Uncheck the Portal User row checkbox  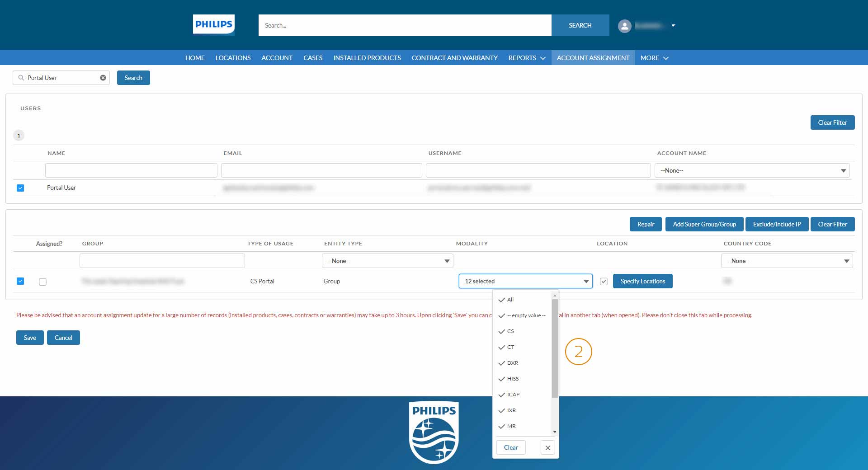click(20, 188)
